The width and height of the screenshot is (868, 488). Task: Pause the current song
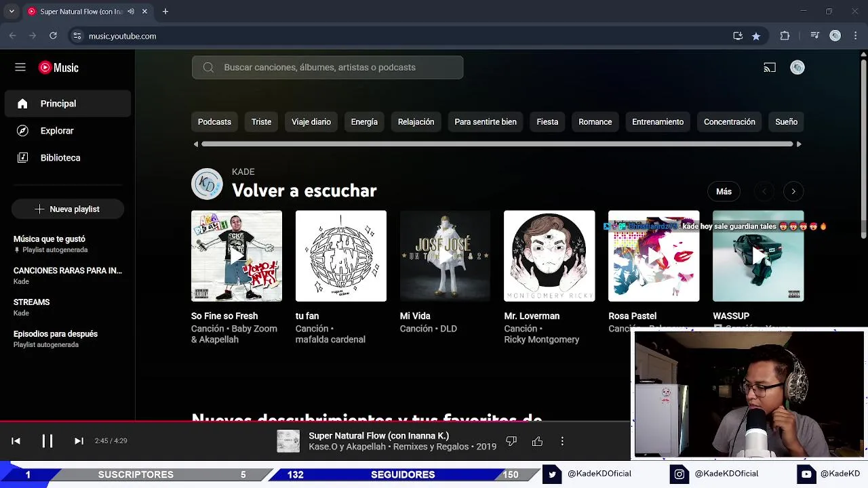pos(47,441)
